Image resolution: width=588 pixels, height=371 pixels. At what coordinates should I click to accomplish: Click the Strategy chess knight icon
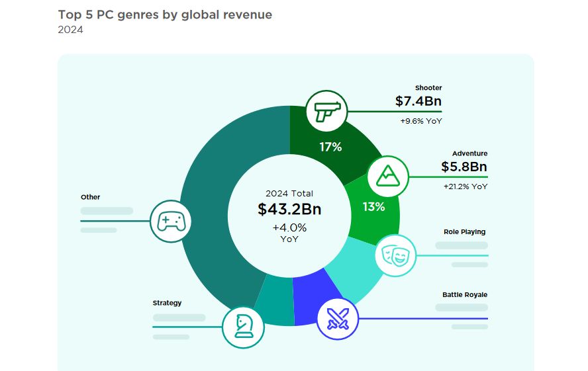(242, 327)
